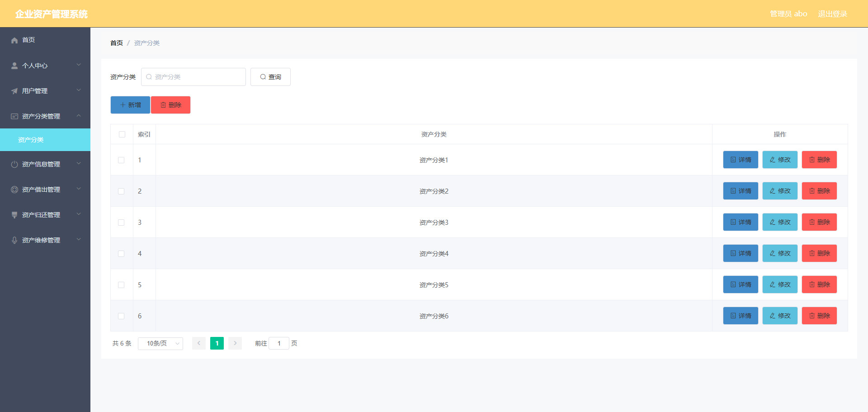
Task: Click 退出登录 in the header
Action: coord(832,14)
